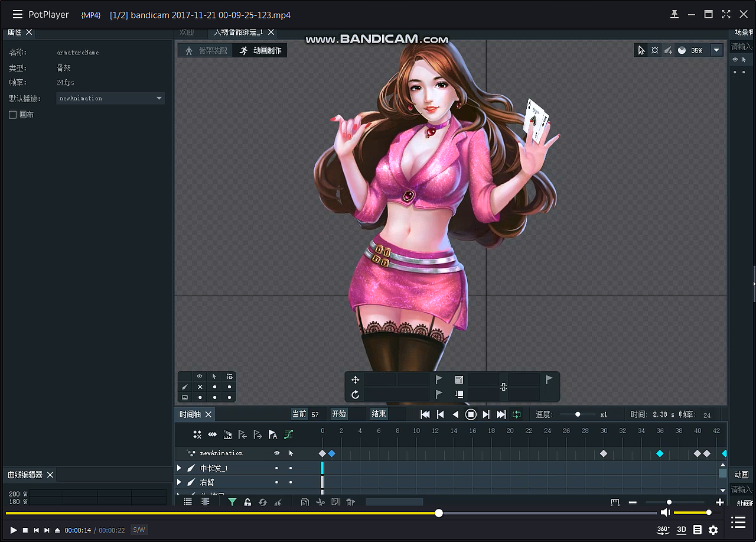
Task: Play the animation in reverse
Action: pos(455,414)
